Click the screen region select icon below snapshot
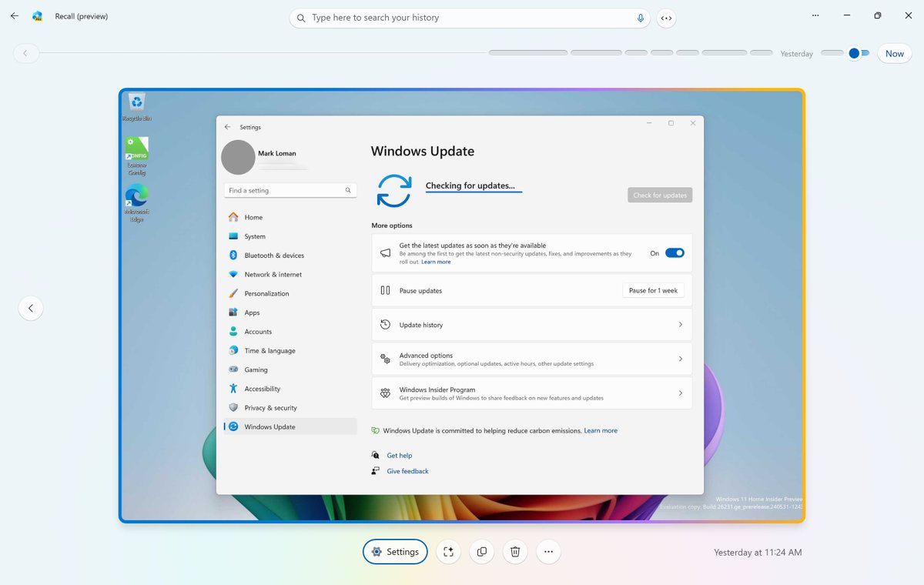Viewport: 924px width, 585px height. pyautogui.click(x=448, y=551)
